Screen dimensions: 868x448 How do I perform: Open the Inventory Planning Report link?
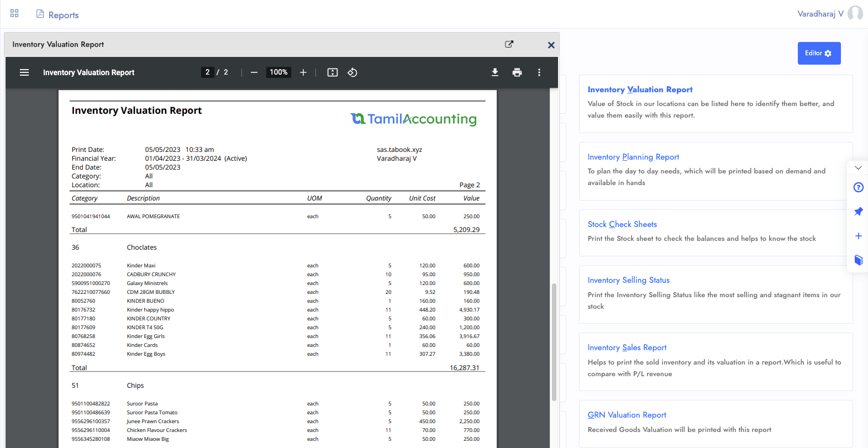coord(633,157)
